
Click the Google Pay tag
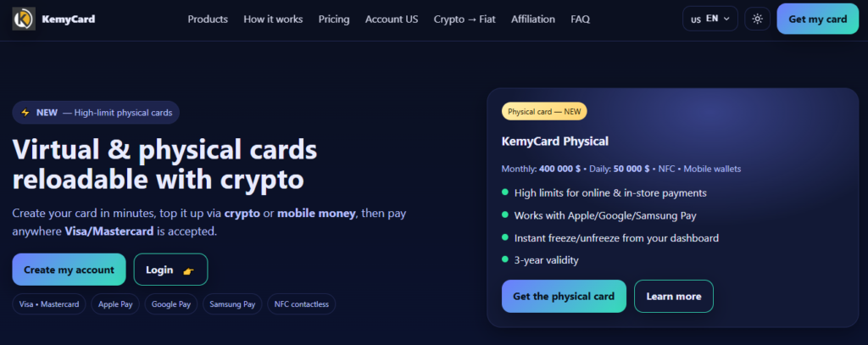(171, 303)
